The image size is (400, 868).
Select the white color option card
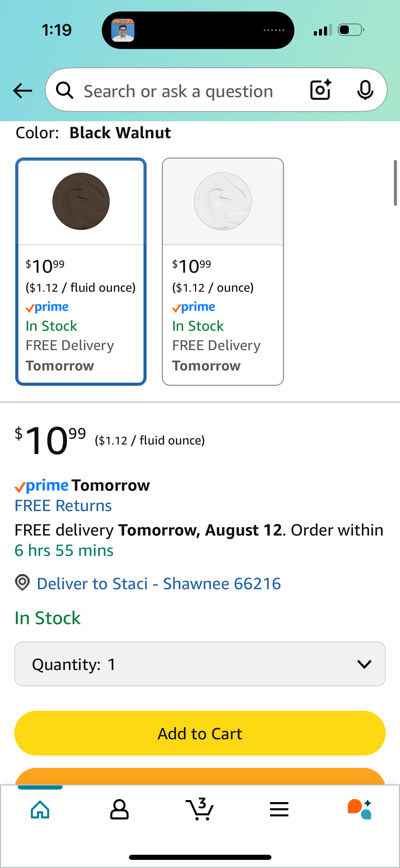223,271
